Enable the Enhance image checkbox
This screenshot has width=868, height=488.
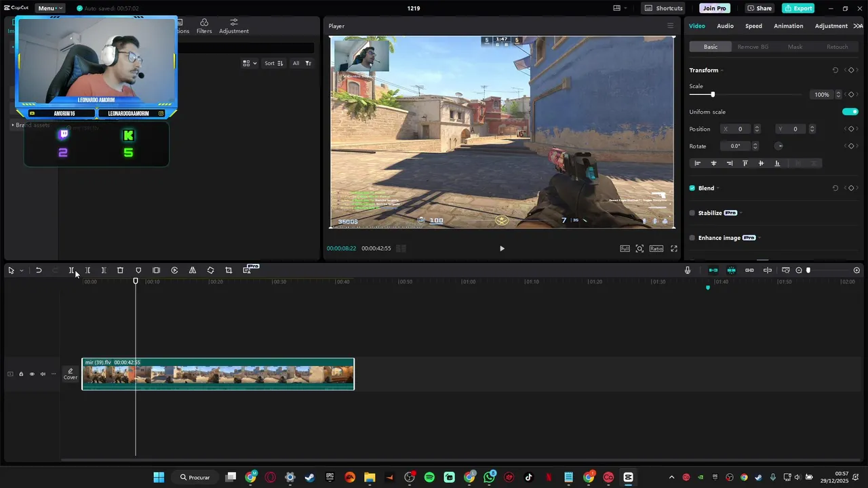click(x=692, y=238)
